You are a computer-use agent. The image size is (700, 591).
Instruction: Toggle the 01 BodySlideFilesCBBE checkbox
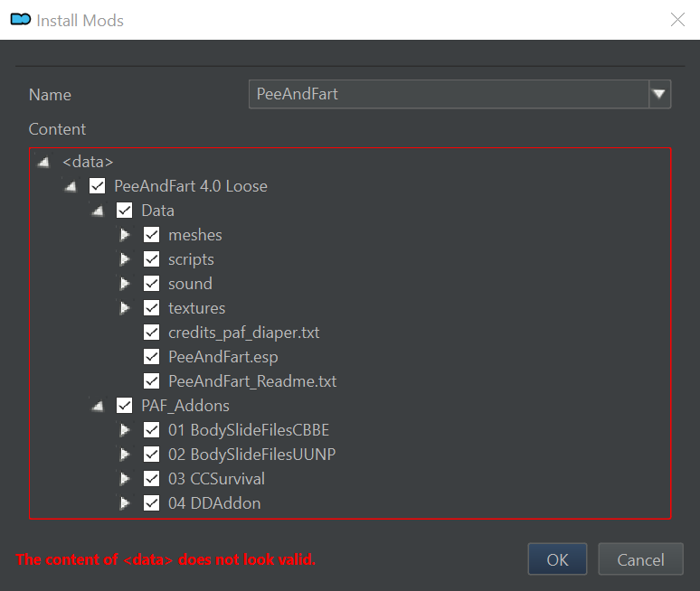click(151, 430)
